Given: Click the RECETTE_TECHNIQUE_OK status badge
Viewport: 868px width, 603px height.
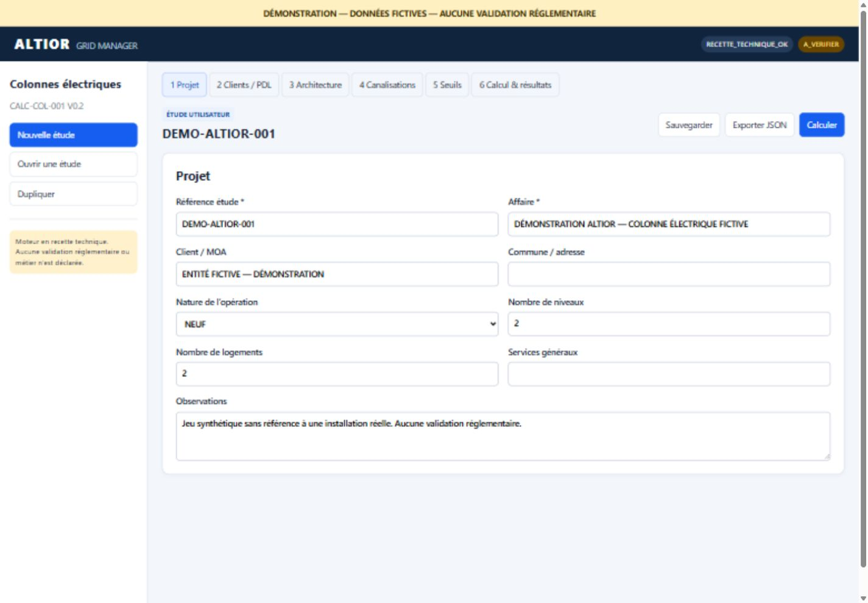Looking at the screenshot, I should pos(747,44).
